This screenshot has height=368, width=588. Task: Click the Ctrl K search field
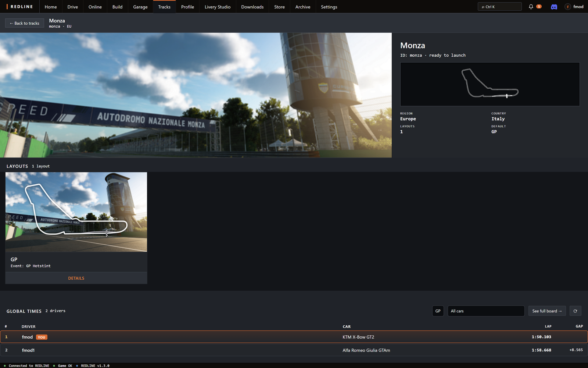click(500, 7)
